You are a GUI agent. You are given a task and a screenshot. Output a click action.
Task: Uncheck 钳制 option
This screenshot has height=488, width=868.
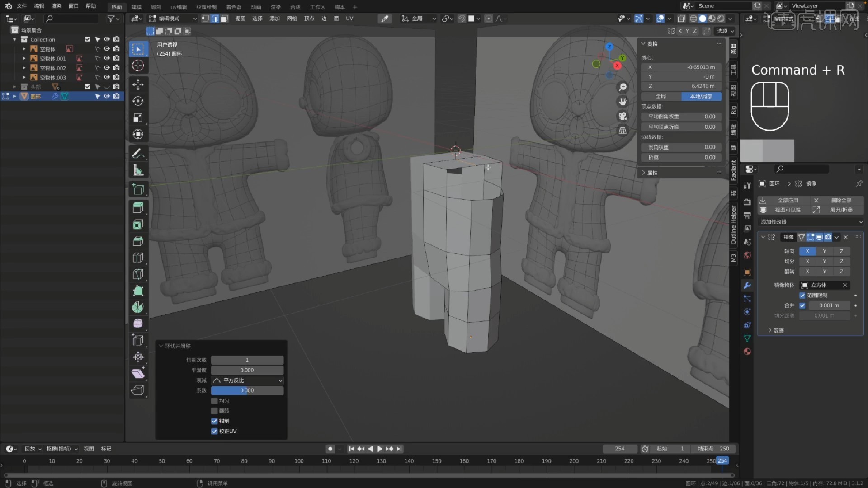(214, 421)
